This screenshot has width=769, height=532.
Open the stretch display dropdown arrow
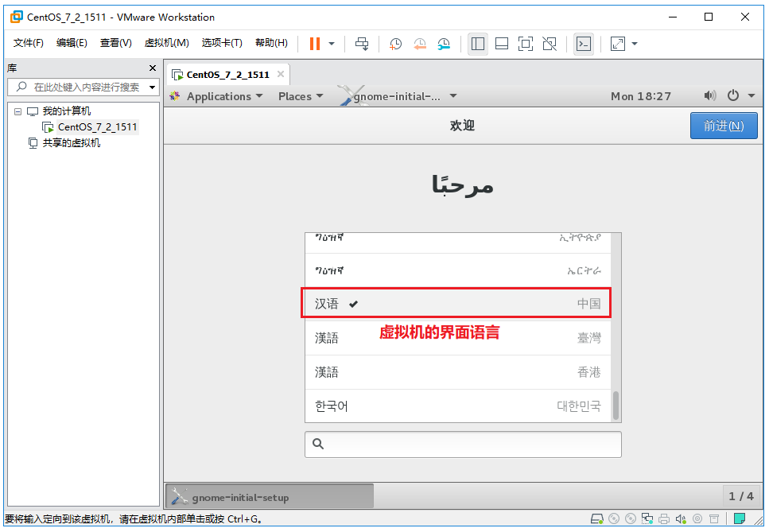[635, 44]
